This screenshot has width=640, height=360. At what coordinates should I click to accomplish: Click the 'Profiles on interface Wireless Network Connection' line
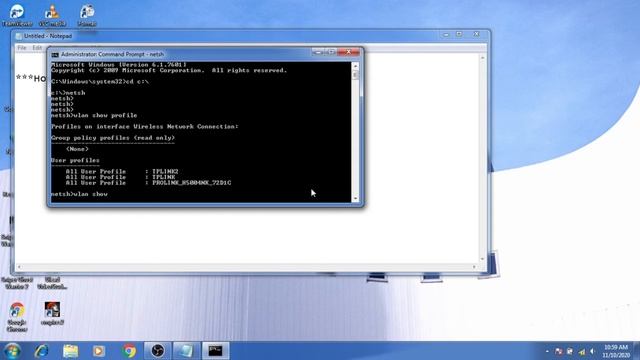145,127
